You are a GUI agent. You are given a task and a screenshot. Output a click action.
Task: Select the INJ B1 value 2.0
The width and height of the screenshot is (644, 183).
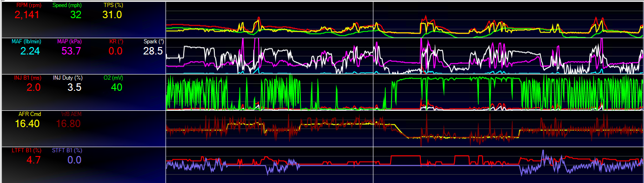[x=33, y=88]
